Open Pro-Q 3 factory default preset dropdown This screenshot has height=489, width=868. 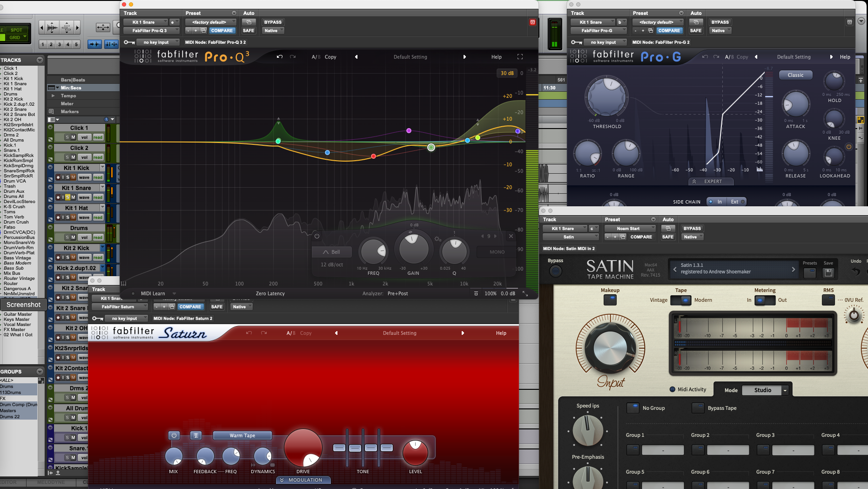[x=211, y=22]
